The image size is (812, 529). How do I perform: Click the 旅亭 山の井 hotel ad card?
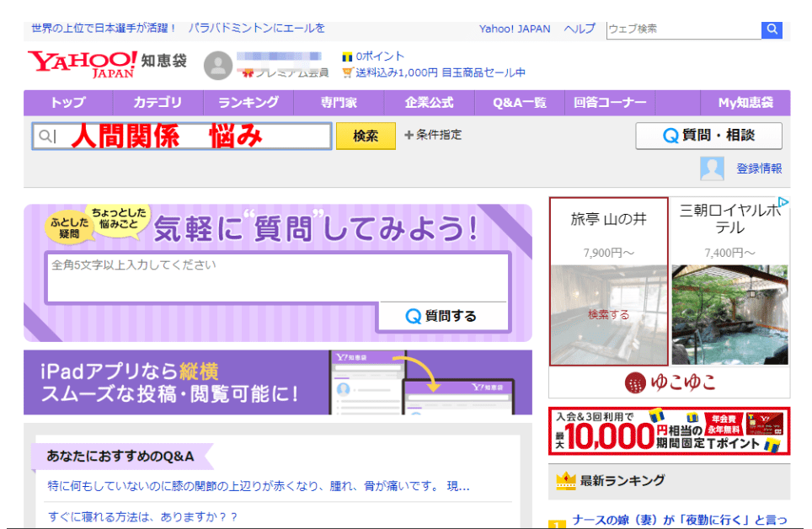(x=608, y=281)
